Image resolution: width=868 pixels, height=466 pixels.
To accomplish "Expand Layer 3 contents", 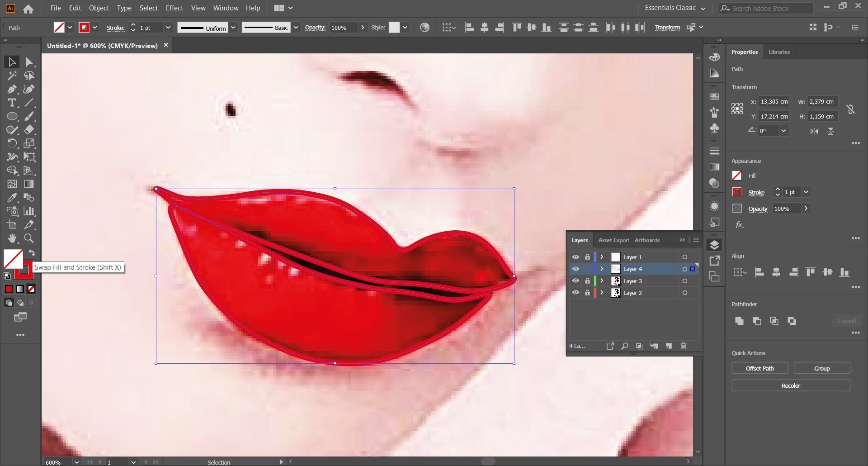I will [x=602, y=281].
